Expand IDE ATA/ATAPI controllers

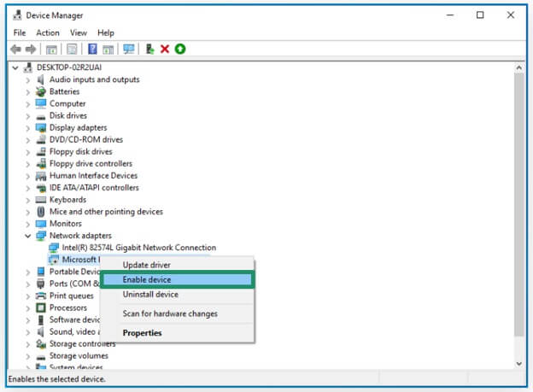coord(28,188)
